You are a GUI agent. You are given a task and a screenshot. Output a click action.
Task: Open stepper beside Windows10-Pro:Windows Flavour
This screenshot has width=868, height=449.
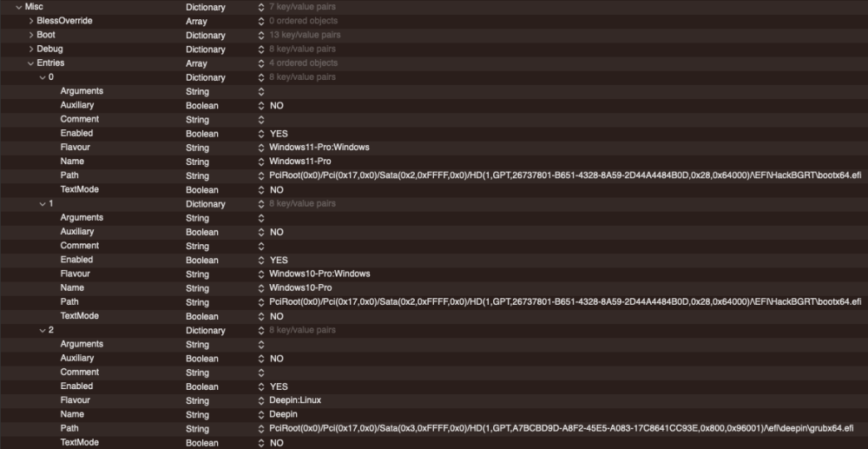tap(261, 274)
